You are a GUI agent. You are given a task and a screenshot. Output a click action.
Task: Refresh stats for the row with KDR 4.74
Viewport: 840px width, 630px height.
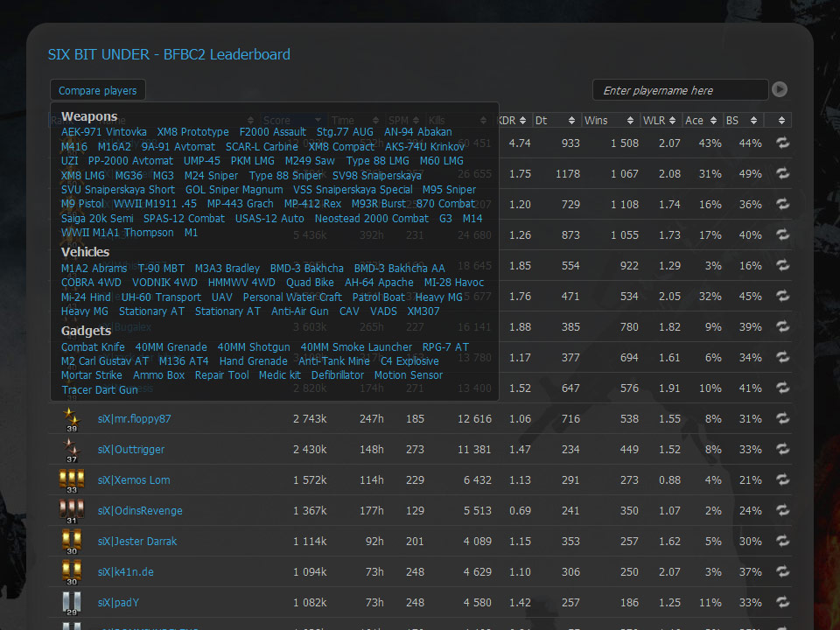pyautogui.click(x=782, y=143)
